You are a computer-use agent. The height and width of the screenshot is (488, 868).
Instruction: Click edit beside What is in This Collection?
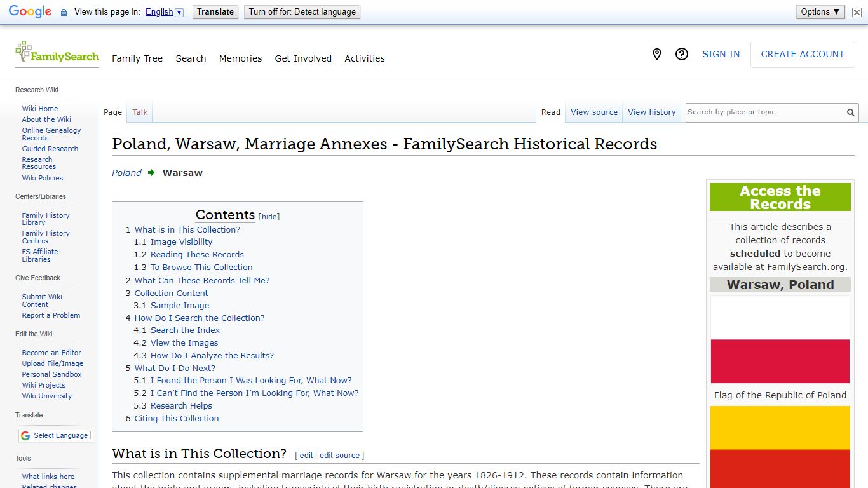click(x=306, y=456)
